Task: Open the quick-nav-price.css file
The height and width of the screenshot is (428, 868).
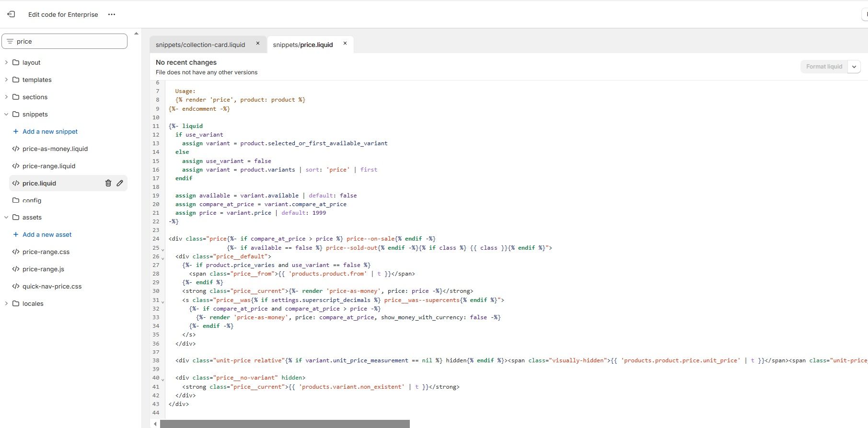Action: click(x=52, y=286)
